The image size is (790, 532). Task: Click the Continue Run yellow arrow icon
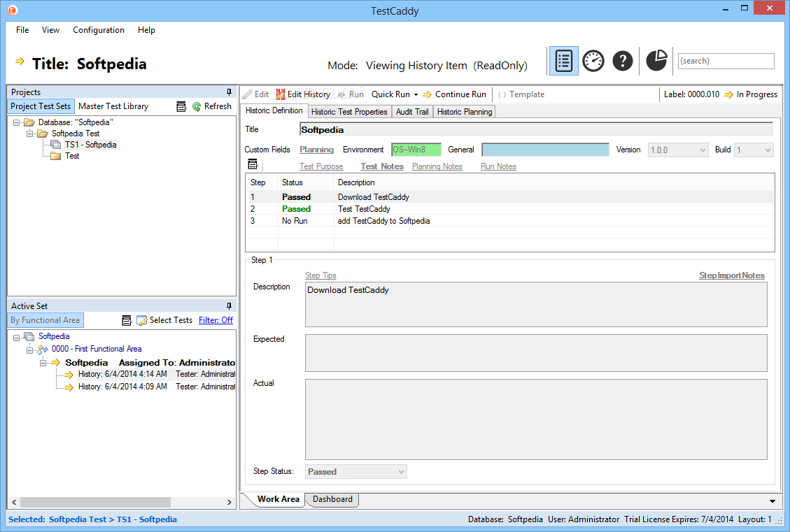point(428,94)
